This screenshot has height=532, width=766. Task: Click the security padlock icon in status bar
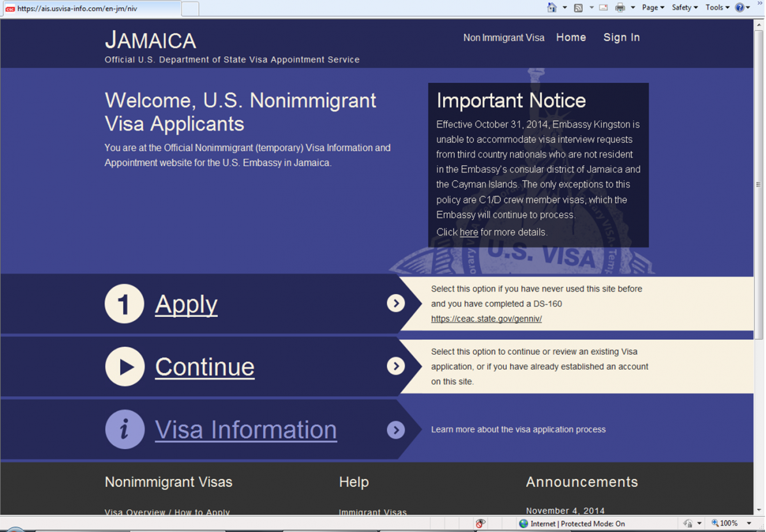coord(687,524)
